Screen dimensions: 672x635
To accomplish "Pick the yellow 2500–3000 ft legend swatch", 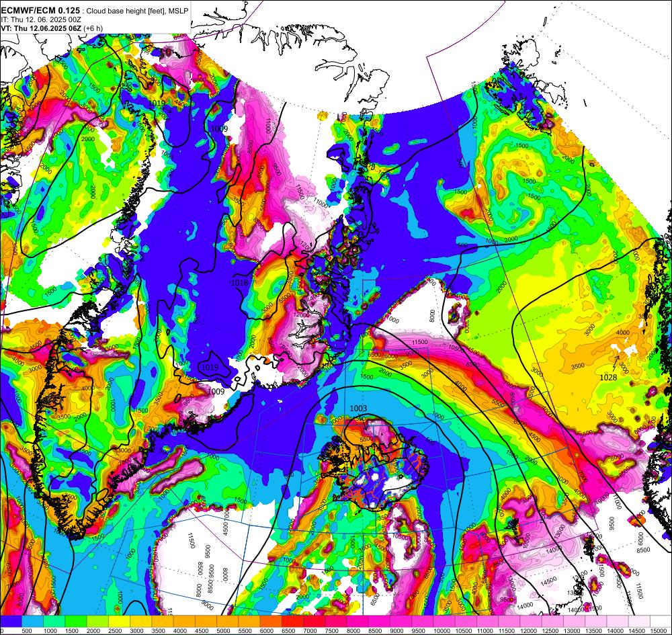I will [119, 621].
